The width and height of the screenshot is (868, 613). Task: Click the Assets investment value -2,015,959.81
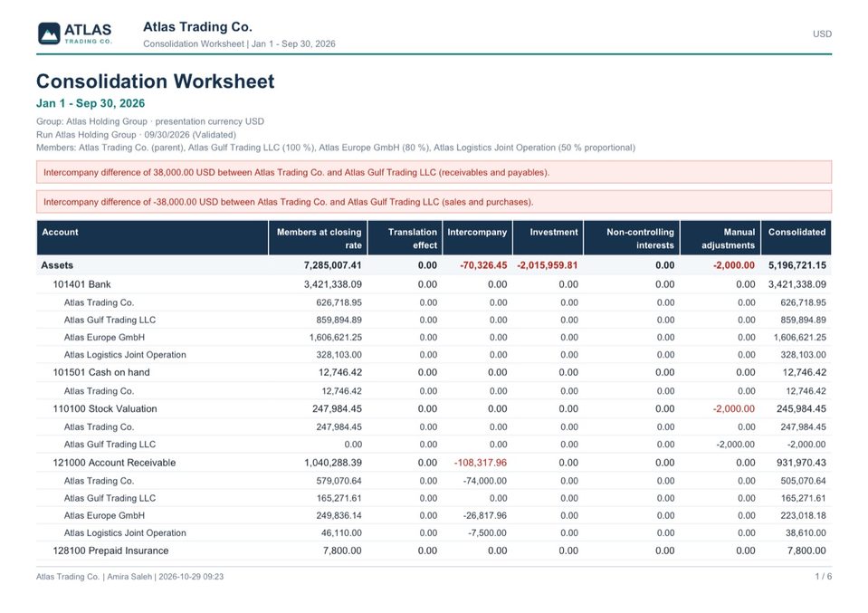[x=548, y=265]
